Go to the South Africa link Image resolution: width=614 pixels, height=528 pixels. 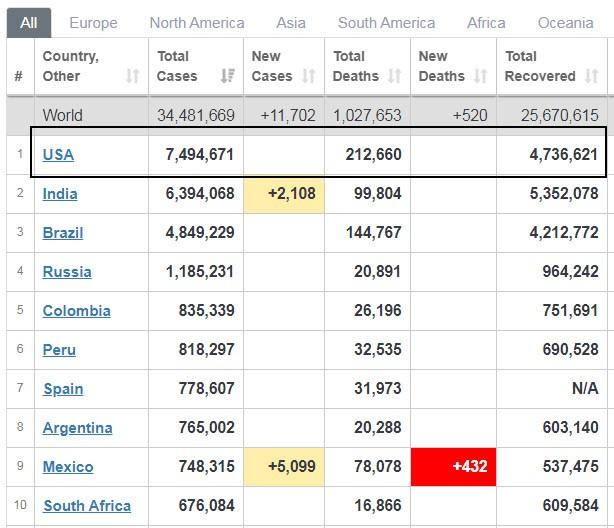(x=87, y=505)
